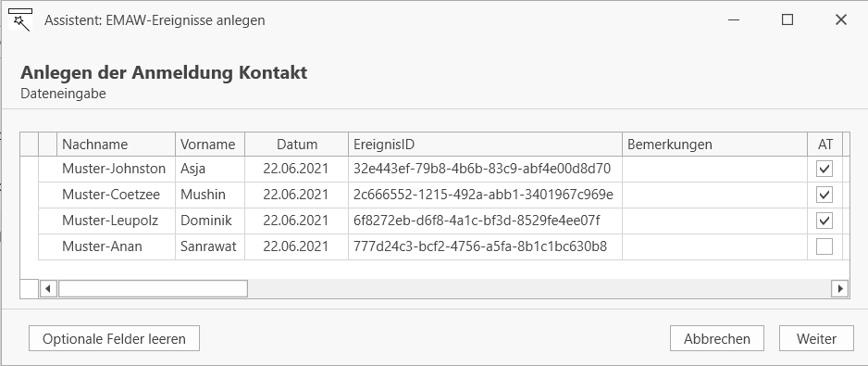The height and width of the screenshot is (366, 868).
Task: Select the Muster-Anan row name cell
Action: [117, 246]
